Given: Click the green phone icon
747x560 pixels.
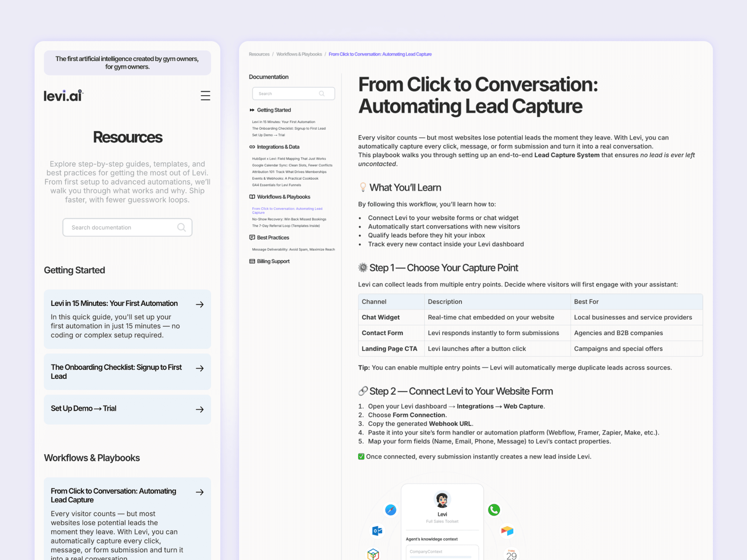Looking at the screenshot, I should pos(494,510).
